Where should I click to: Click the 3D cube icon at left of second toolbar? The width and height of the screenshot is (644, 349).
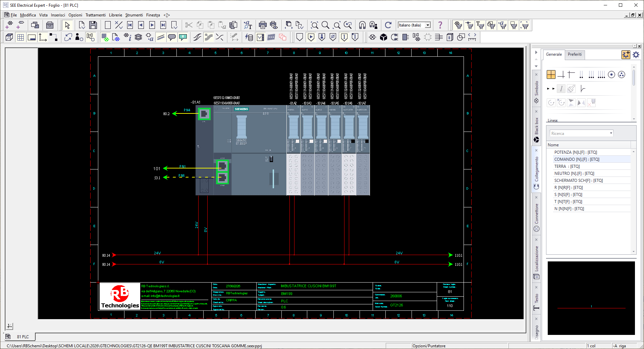9,37
